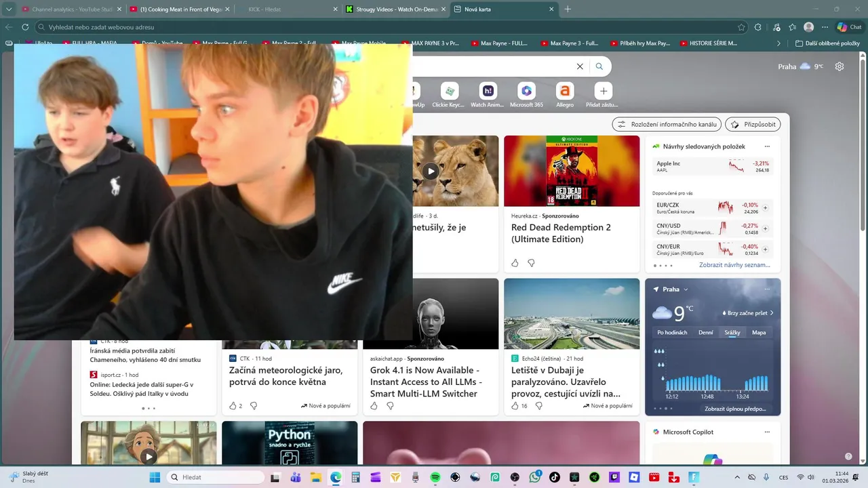Image resolution: width=868 pixels, height=488 pixels.
Task: Expand the Praha location dropdown in weather card
Action: click(686, 289)
